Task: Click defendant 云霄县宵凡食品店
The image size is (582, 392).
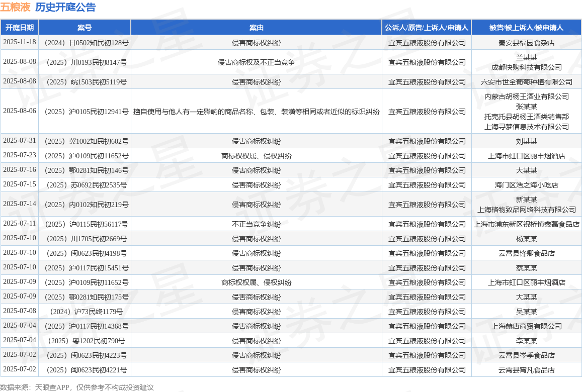Action: (x=526, y=370)
